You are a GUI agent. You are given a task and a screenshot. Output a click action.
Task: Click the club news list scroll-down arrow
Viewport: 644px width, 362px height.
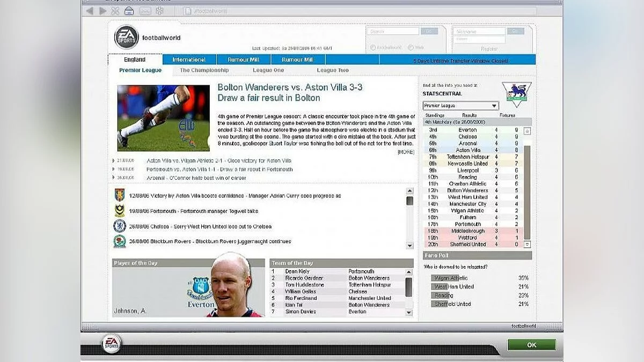pos(410,246)
